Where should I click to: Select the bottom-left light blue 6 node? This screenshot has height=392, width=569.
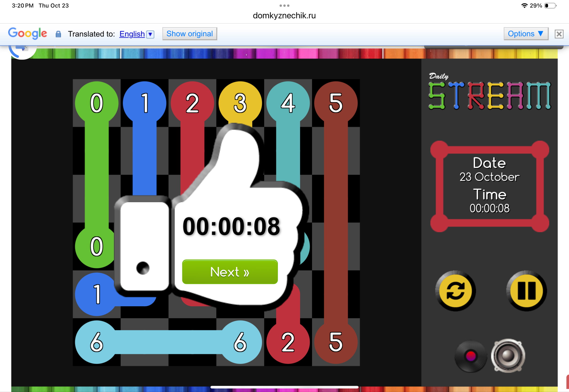[x=97, y=342]
